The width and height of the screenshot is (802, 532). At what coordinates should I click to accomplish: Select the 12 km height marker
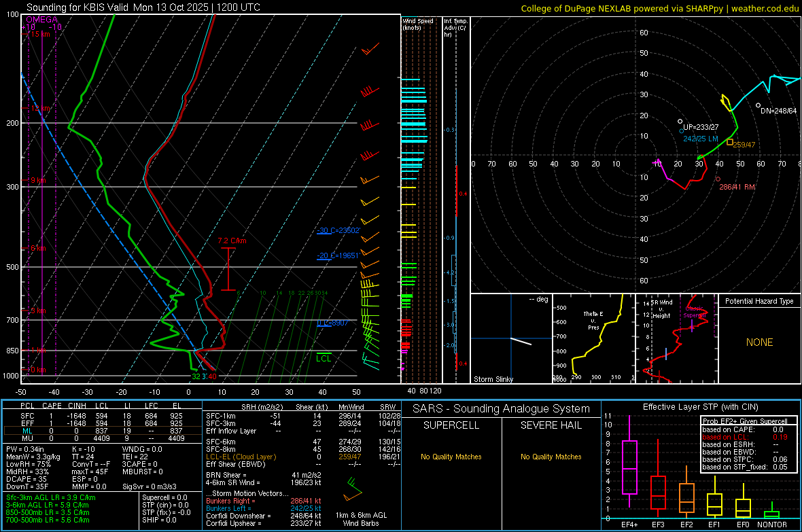pyautogui.click(x=39, y=109)
